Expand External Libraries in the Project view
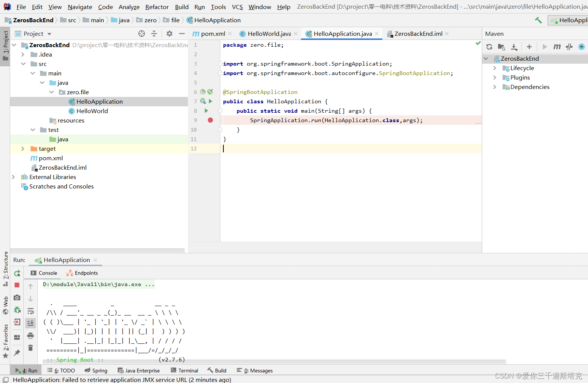588x383 pixels. coord(14,177)
